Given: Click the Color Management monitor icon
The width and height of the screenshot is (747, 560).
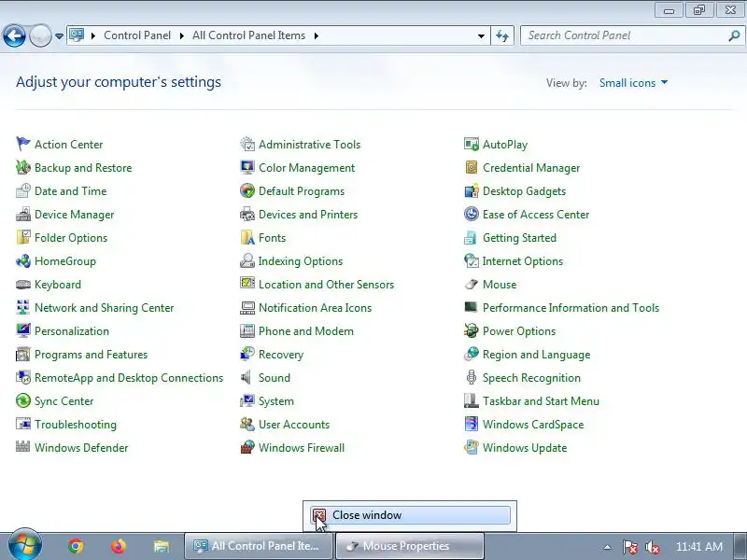Looking at the screenshot, I should click(247, 167).
